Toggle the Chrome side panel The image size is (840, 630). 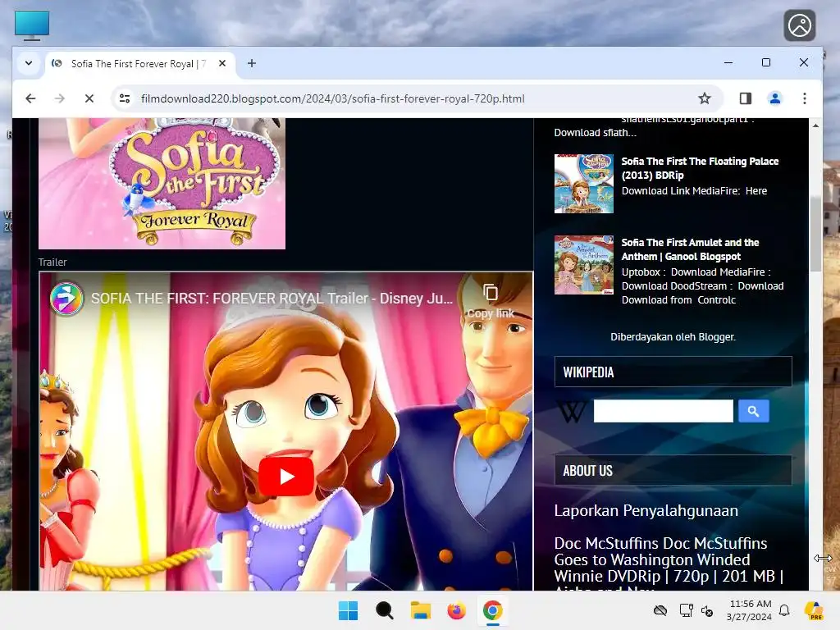click(x=745, y=98)
